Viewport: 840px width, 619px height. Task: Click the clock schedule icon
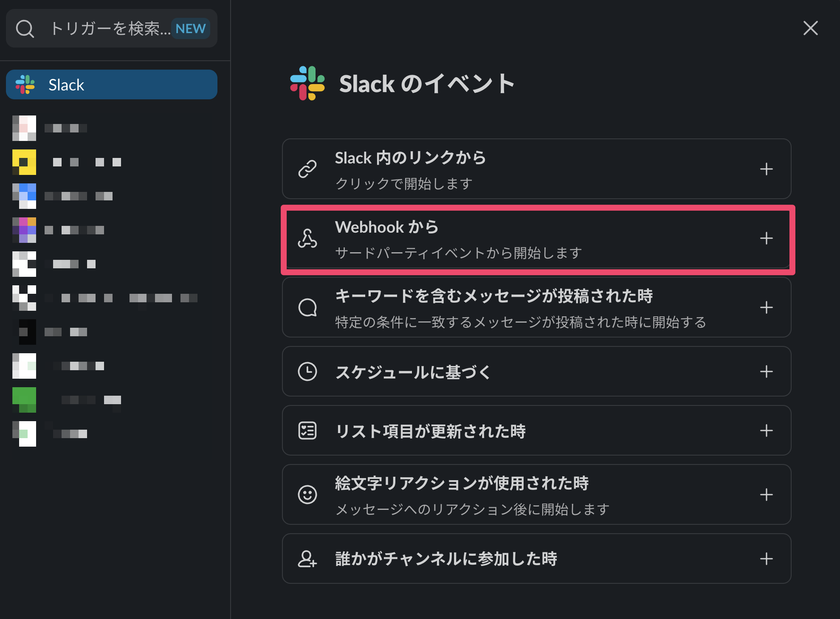307,372
